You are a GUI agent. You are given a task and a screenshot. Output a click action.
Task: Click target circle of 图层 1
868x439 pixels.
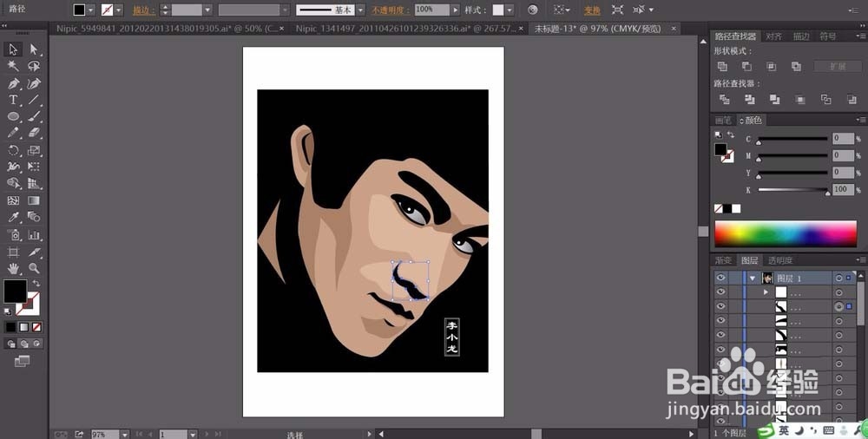pos(839,278)
